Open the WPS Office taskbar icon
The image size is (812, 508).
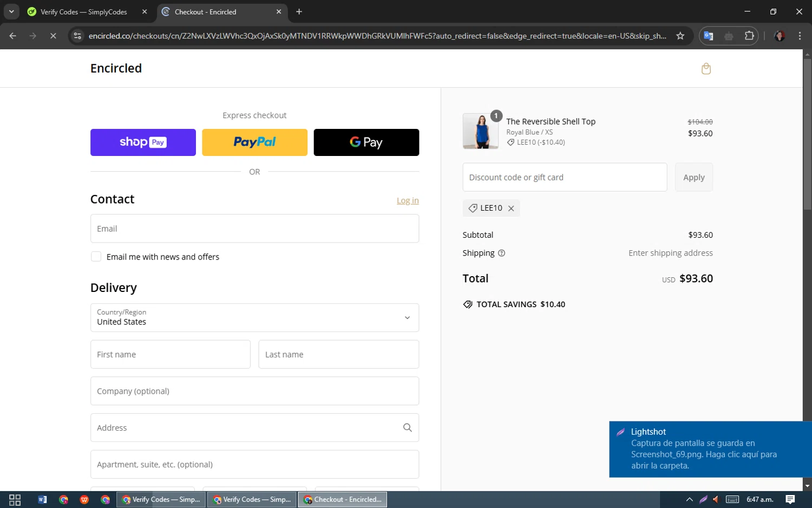[84, 500]
